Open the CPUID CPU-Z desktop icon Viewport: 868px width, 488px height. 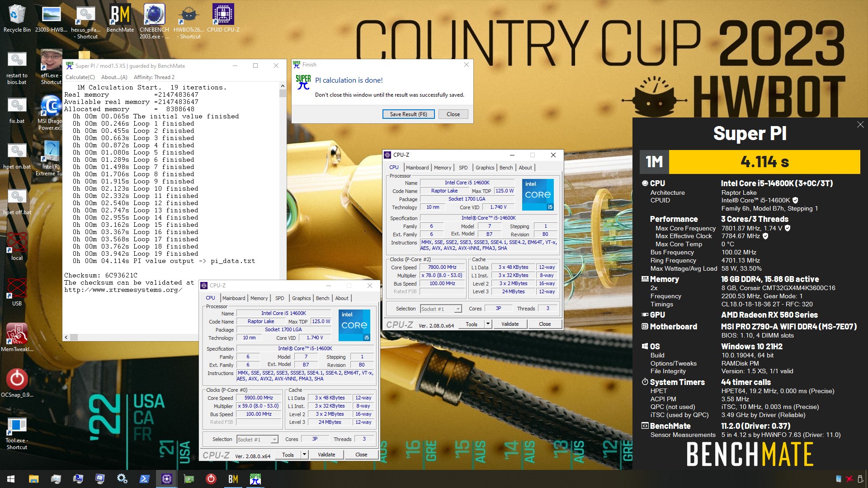click(x=223, y=19)
